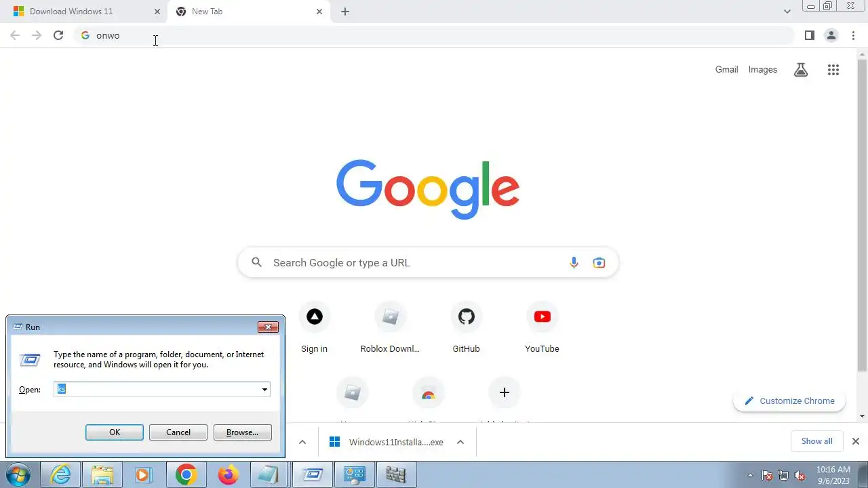Click Cancel in the Run dialog
This screenshot has width=868, height=488.
178,432
